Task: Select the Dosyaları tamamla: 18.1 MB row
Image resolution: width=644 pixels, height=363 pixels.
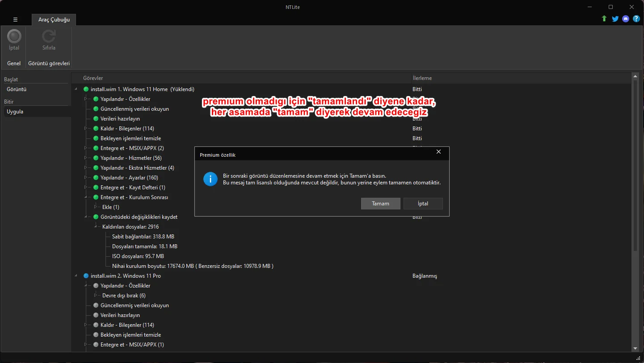Action: (x=145, y=246)
